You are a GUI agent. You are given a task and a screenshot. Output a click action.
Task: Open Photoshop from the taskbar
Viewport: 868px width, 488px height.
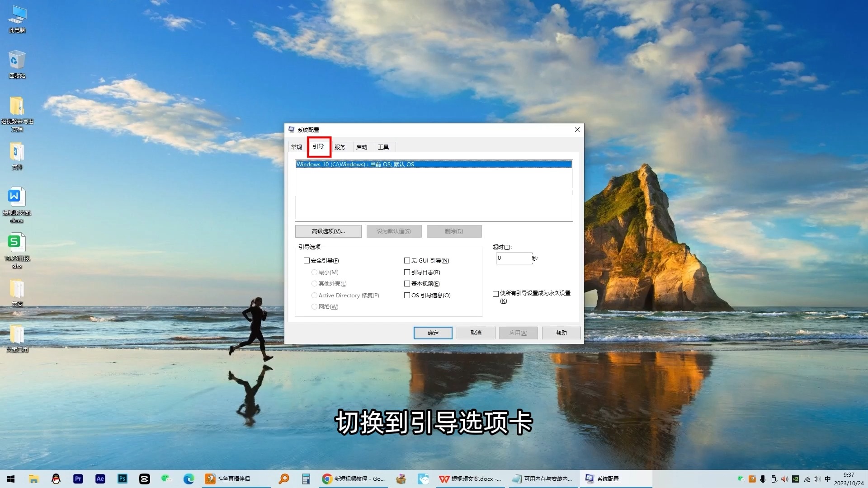click(x=122, y=479)
